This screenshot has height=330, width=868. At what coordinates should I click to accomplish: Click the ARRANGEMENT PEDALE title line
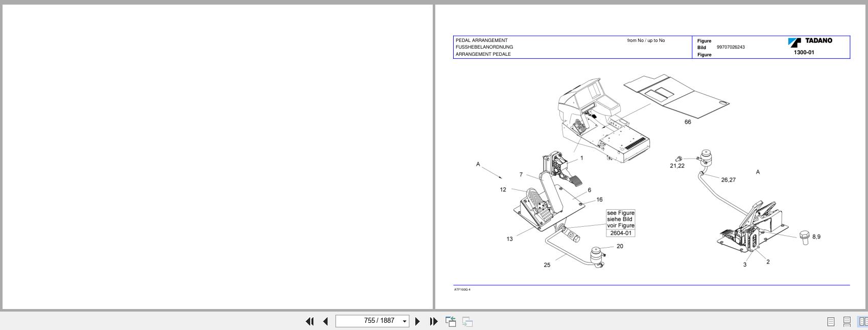tap(483, 54)
